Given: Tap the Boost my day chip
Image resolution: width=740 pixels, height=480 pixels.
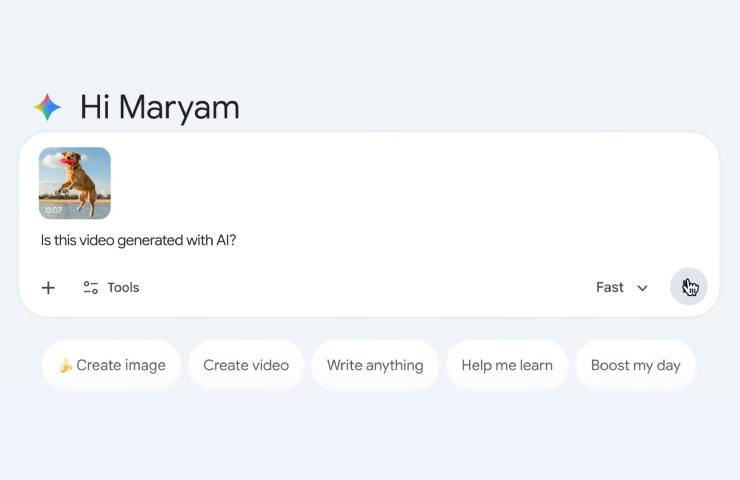Looking at the screenshot, I should [635, 365].
